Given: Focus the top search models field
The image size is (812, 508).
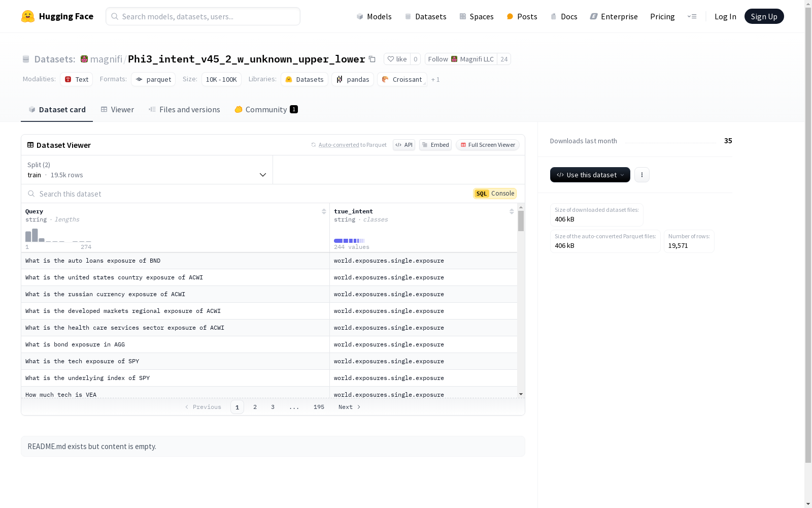Looking at the screenshot, I should 203,16.
